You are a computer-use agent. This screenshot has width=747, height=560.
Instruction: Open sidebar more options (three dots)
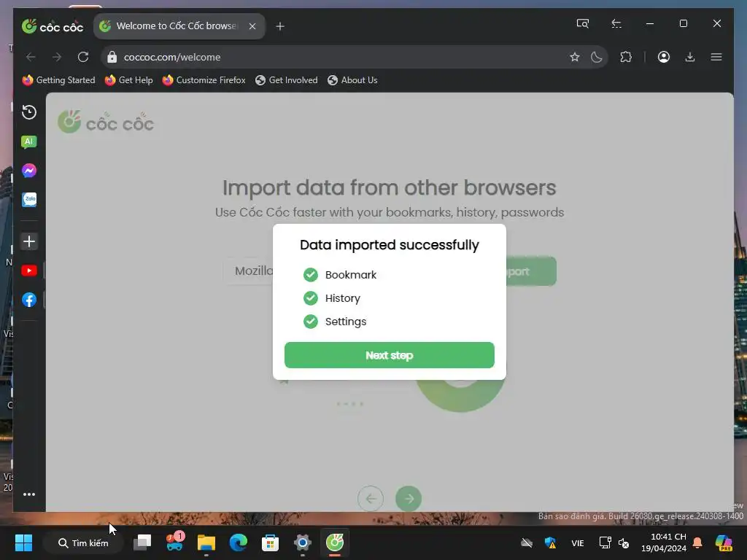point(29,494)
